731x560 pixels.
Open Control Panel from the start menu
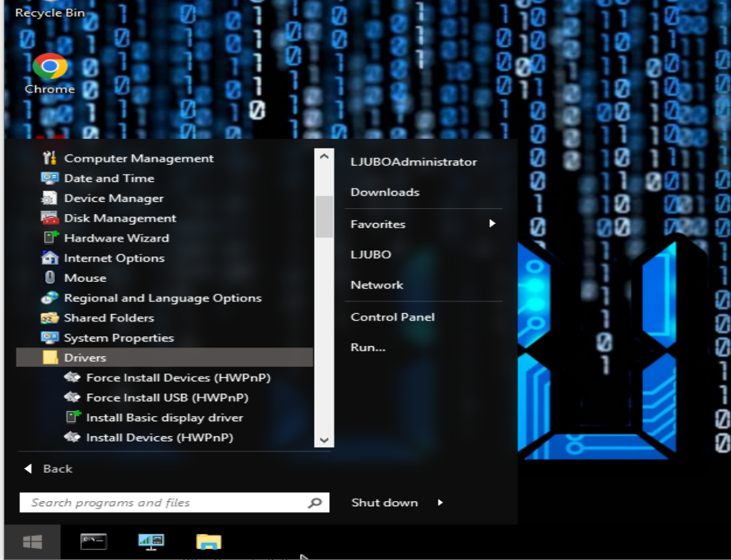pyautogui.click(x=392, y=317)
